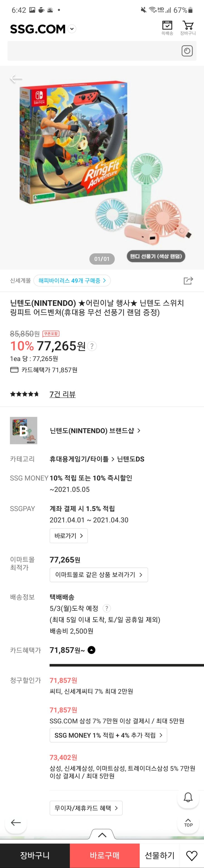The width and height of the screenshot is (204, 868).
Task: Tap the 장바구니 add-to-cart bottom button
Action: click(35, 856)
